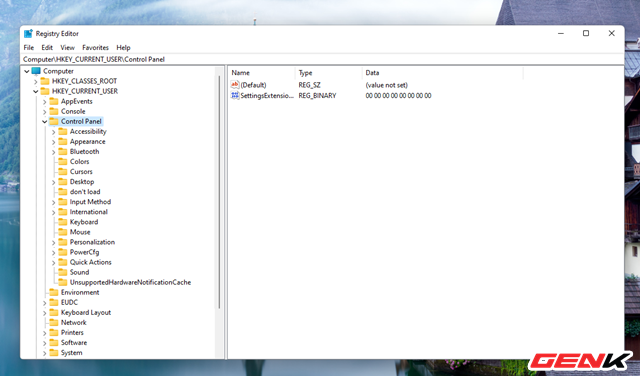Select the Software key label
Image resolution: width=640 pixels, height=376 pixels.
[74, 343]
